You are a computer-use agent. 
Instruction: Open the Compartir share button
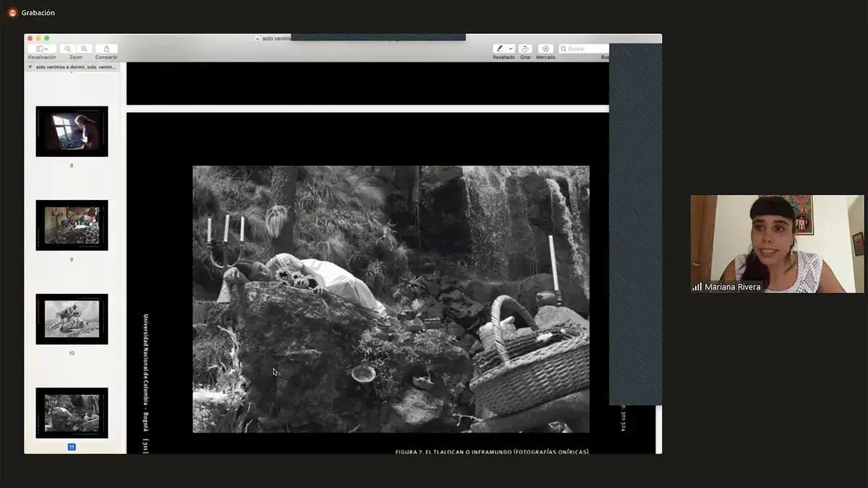click(x=106, y=49)
